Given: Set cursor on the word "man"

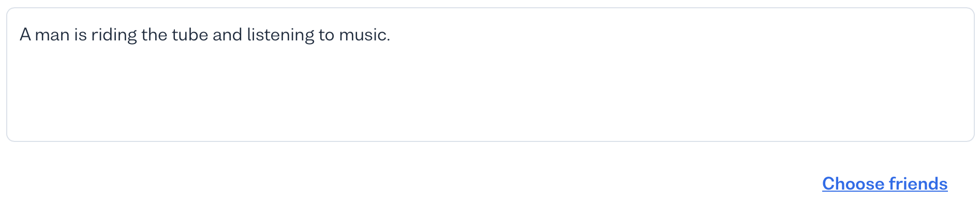Looking at the screenshot, I should (52, 35).
